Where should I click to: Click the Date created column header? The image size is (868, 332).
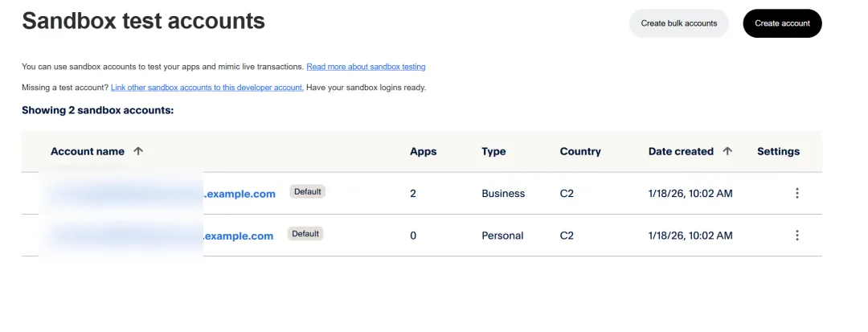[681, 151]
